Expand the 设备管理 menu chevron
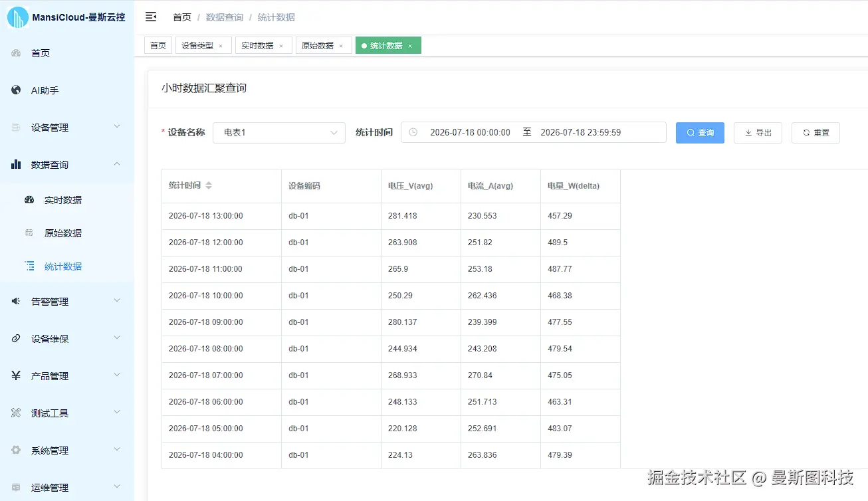 click(x=117, y=126)
